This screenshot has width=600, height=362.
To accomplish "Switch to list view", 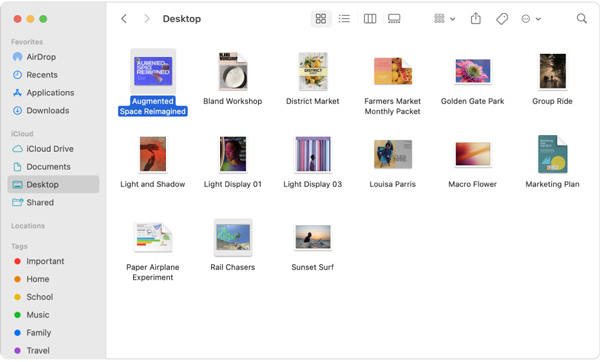I will (344, 18).
